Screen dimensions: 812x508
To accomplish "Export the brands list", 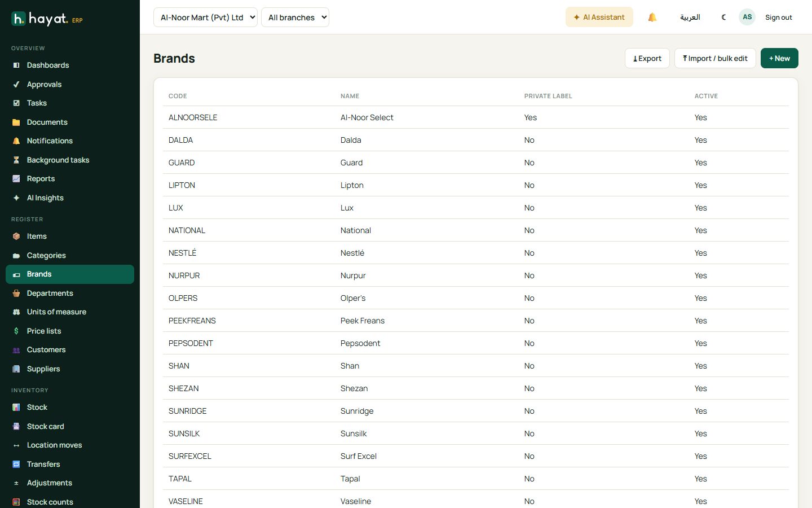I will pyautogui.click(x=647, y=58).
